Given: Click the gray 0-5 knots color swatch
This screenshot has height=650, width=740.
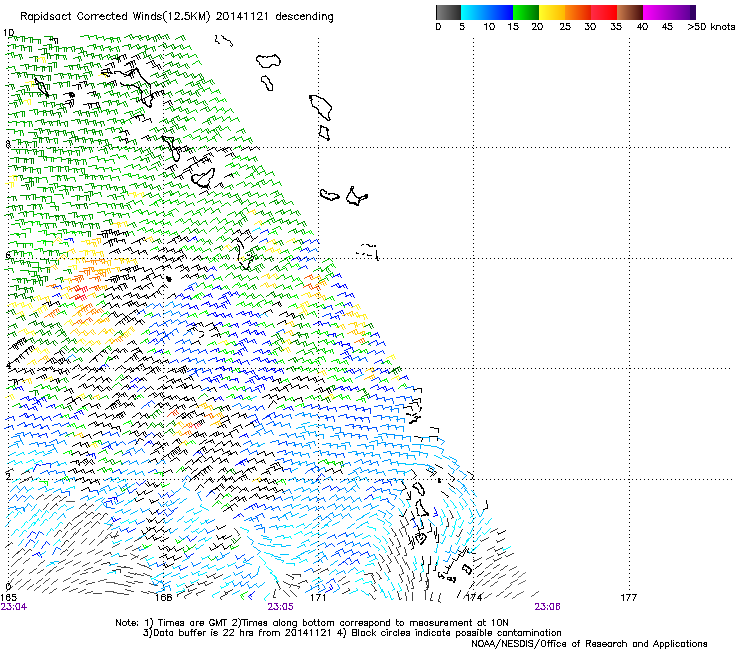Looking at the screenshot, I should 448,12.
